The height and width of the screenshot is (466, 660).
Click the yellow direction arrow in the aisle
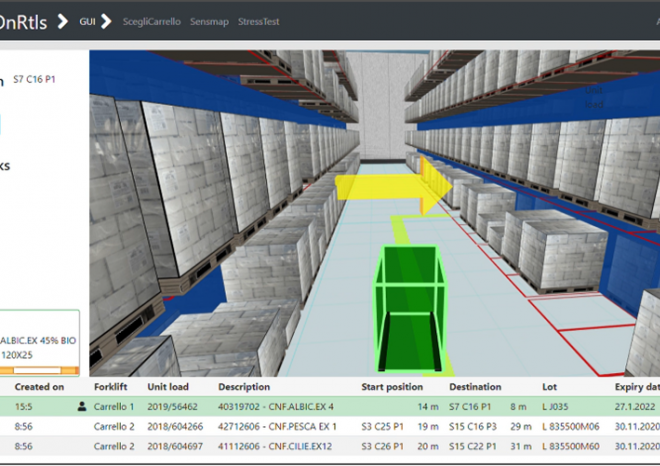392,186
